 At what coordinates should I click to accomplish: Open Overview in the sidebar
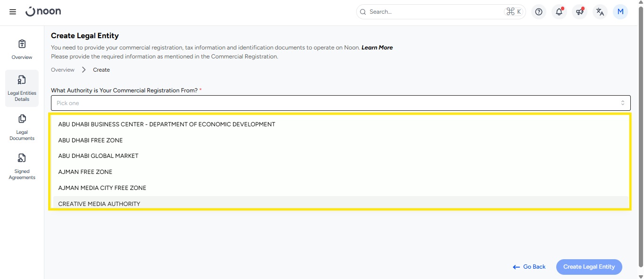click(22, 49)
